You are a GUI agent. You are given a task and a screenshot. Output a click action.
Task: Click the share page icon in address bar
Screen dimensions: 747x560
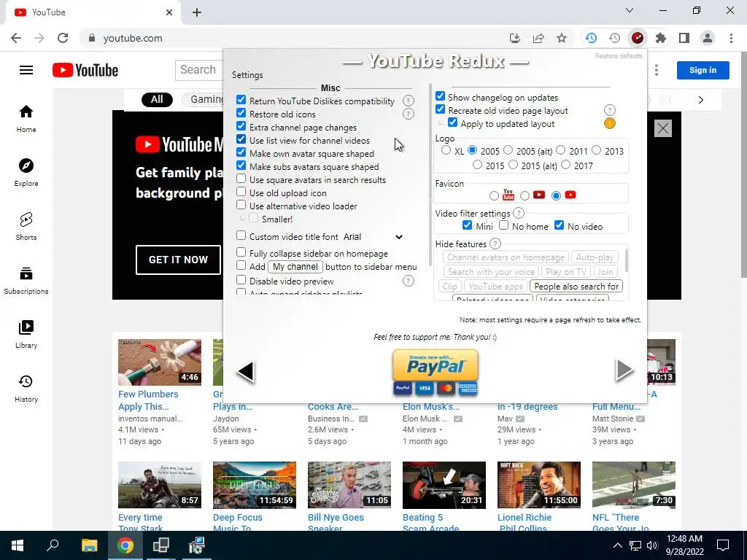(538, 38)
